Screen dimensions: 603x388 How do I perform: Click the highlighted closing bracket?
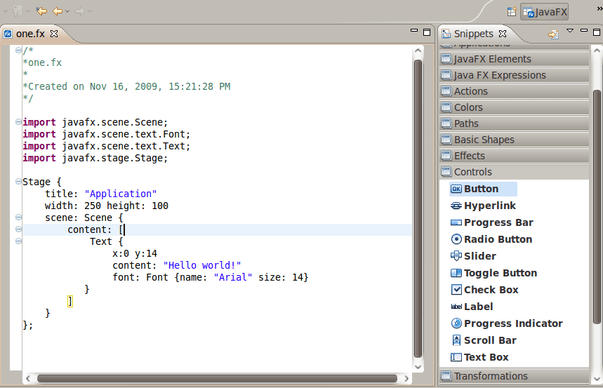pyautogui.click(x=70, y=301)
